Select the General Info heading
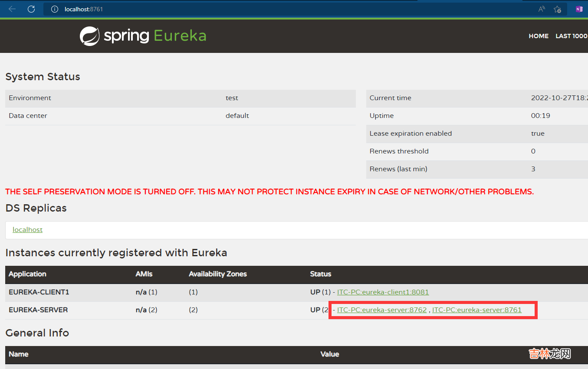 [x=37, y=333]
